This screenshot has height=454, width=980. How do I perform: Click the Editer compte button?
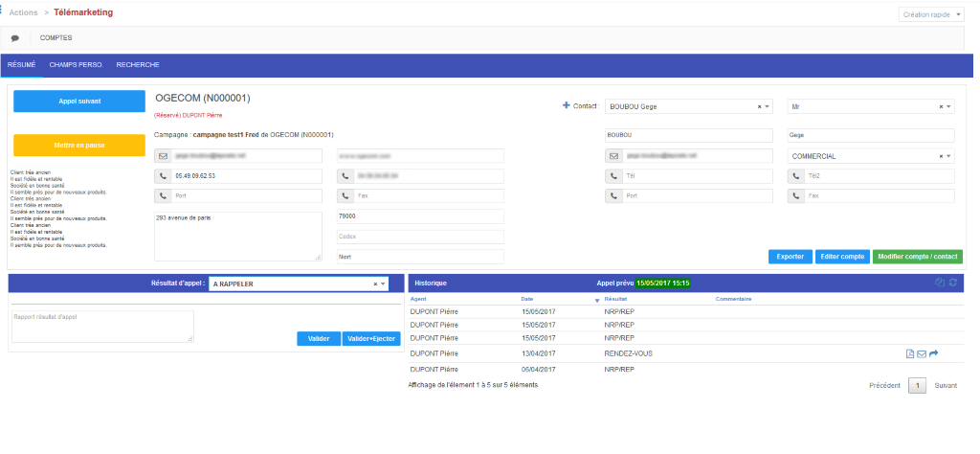click(x=842, y=257)
